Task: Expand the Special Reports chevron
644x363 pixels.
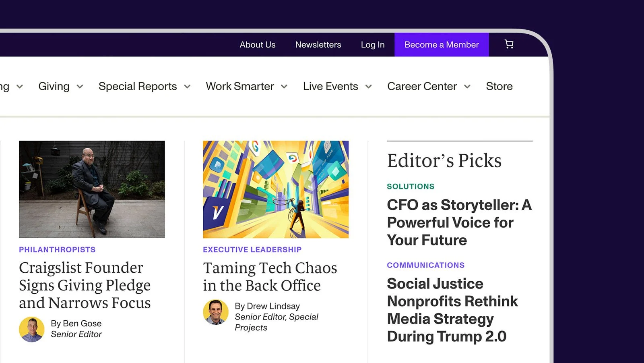Action: click(187, 87)
